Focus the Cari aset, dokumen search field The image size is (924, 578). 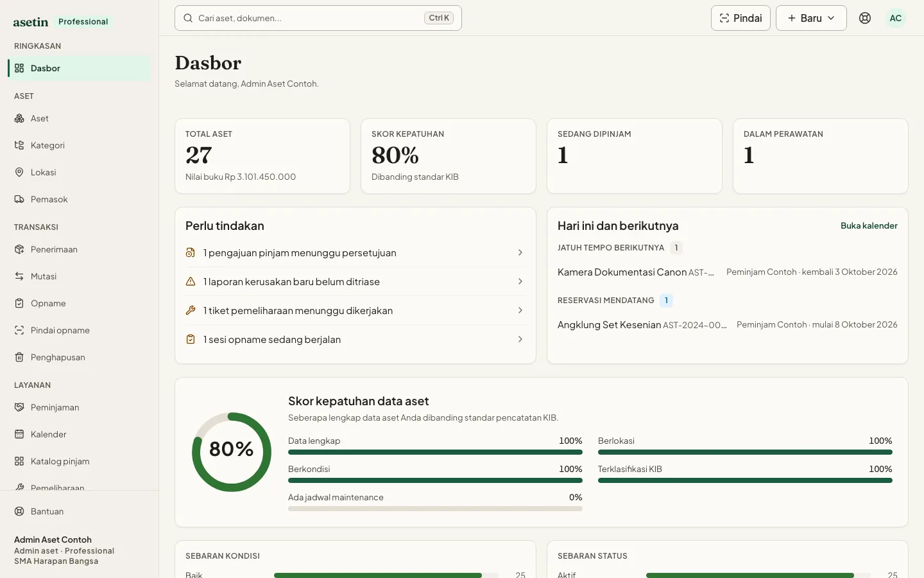pos(318,18)
